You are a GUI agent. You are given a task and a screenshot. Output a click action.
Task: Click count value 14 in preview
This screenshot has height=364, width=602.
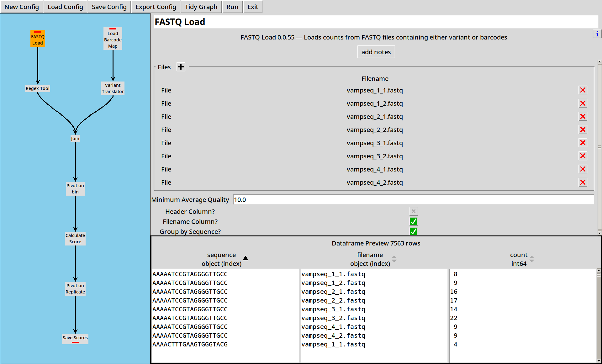(454, 309)
